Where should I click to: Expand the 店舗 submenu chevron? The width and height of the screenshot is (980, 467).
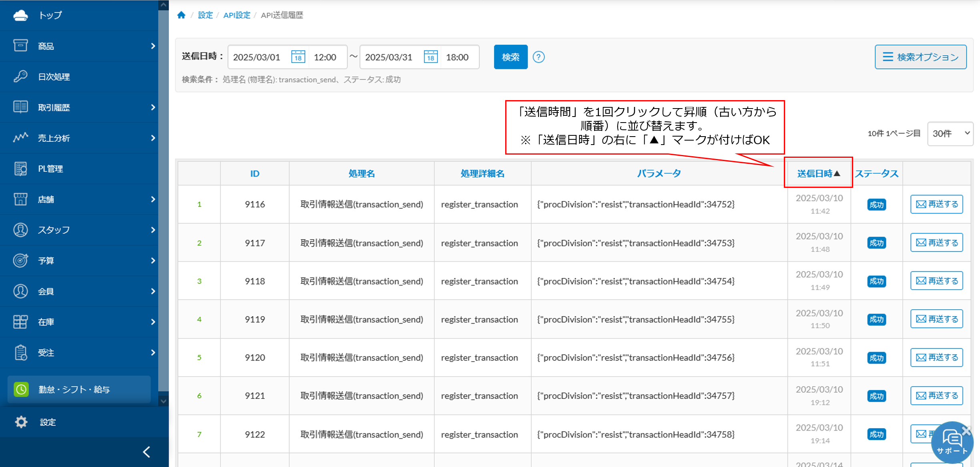(x=153, y=199)
